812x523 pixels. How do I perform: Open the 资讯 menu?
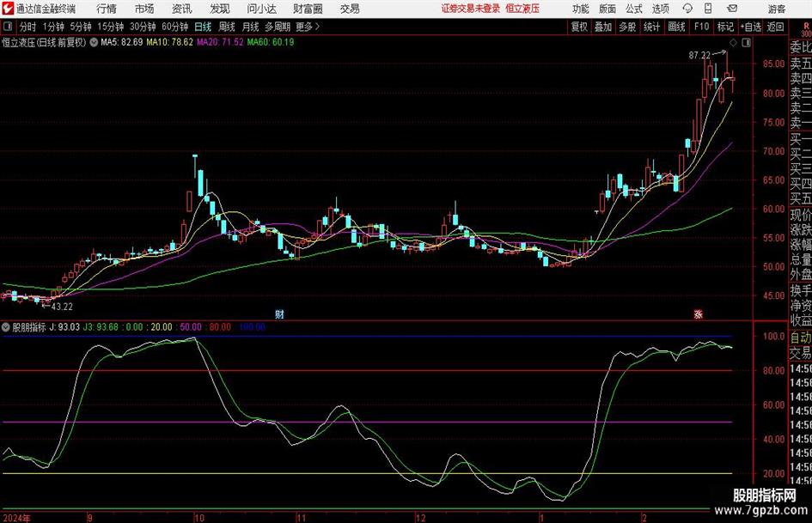coord(182,9)
